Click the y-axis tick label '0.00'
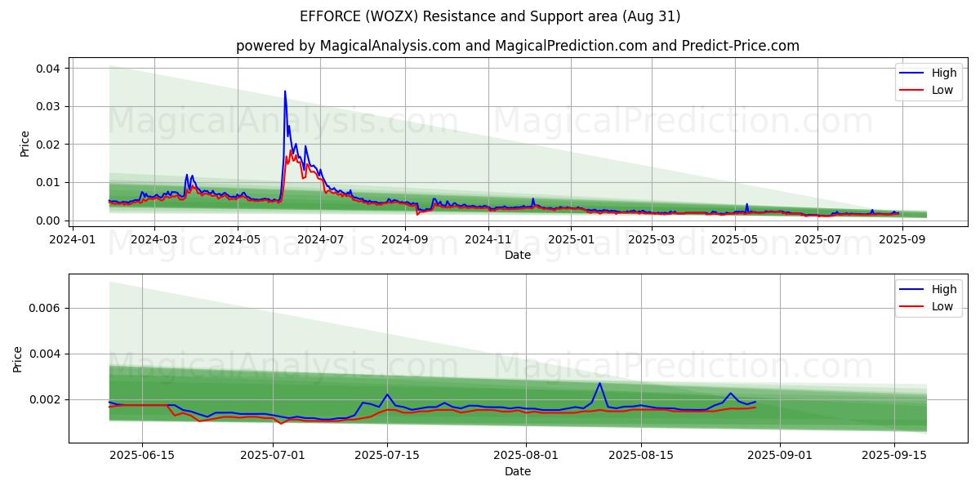 (47, 220)
